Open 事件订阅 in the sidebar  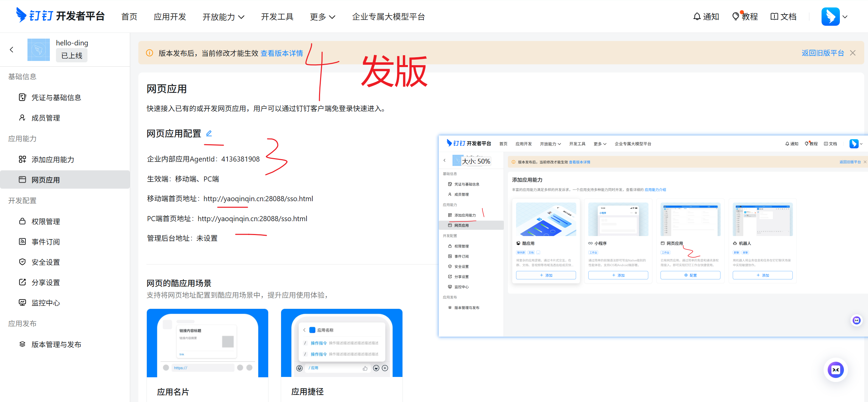click(45, 242)
